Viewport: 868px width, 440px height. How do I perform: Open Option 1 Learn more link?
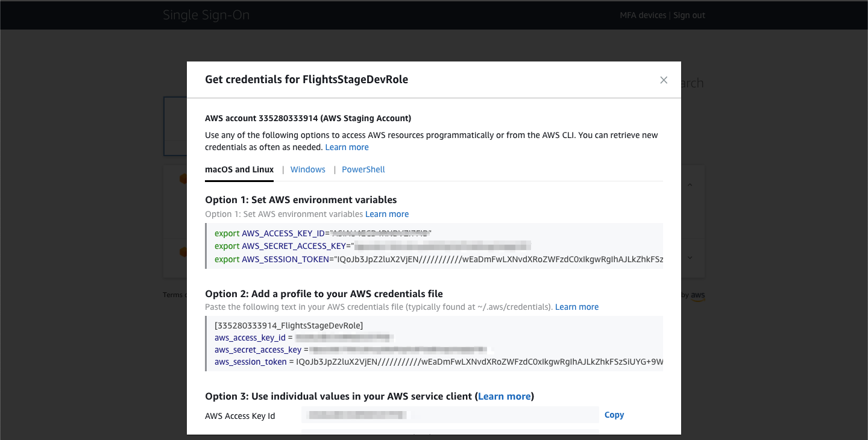point(387,214)
